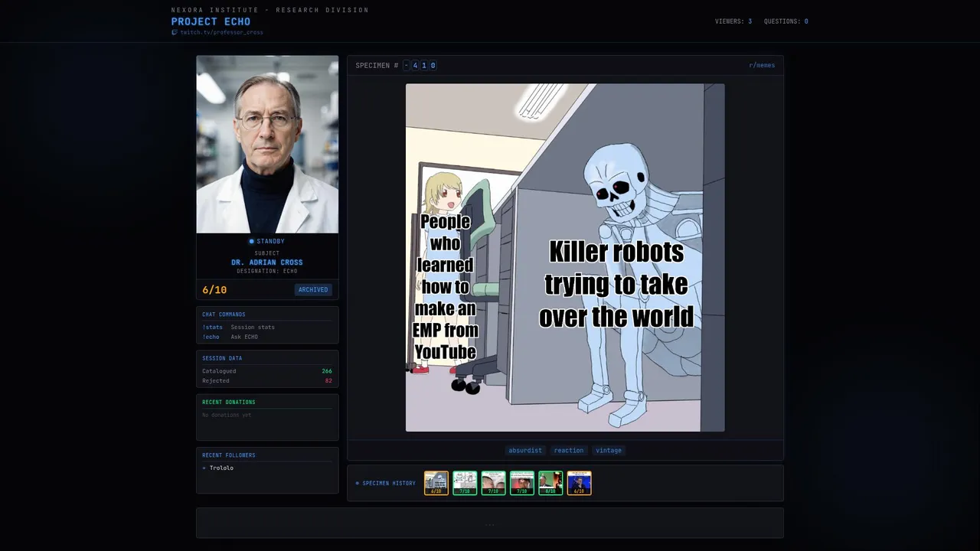Open the 8/10 specimen history thumbnail
This screenshot has width=980, height=551.
coord(550,483)
